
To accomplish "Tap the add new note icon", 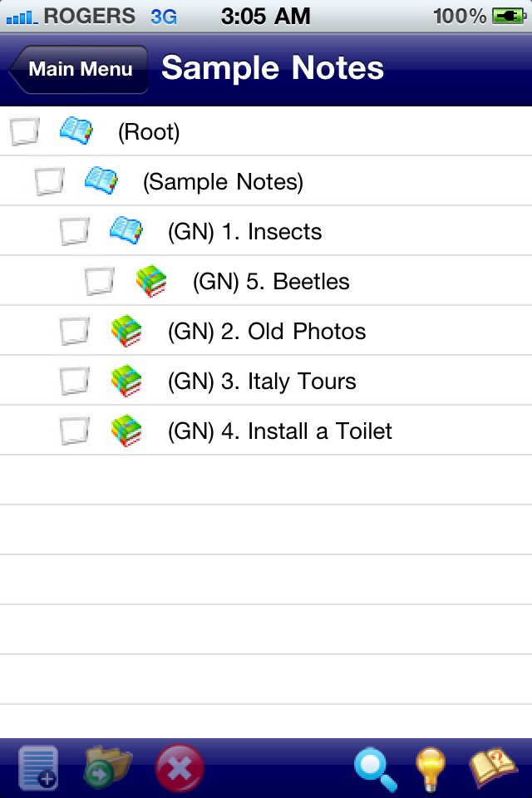I will (x=38, y=767).
